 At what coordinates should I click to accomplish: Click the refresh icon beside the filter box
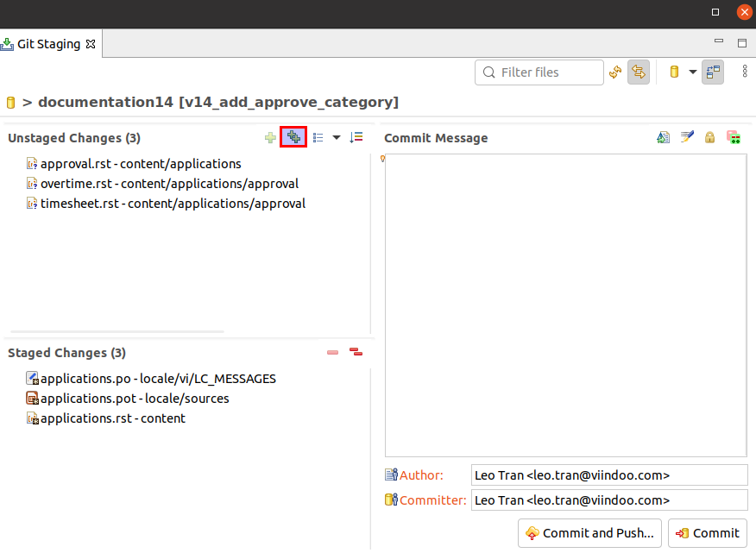[615, 72]
